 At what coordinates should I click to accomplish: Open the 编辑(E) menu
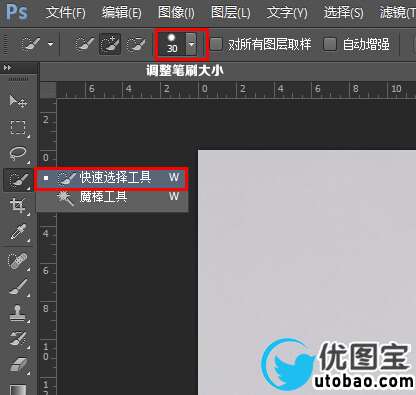pos(122,13)
